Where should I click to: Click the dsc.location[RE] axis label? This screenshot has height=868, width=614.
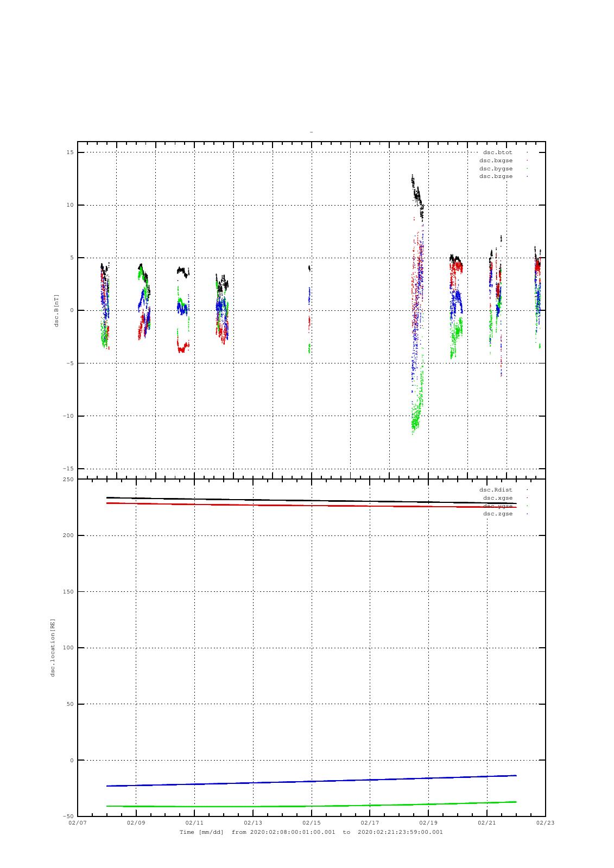pyautogui.click(x=53, y=648)
